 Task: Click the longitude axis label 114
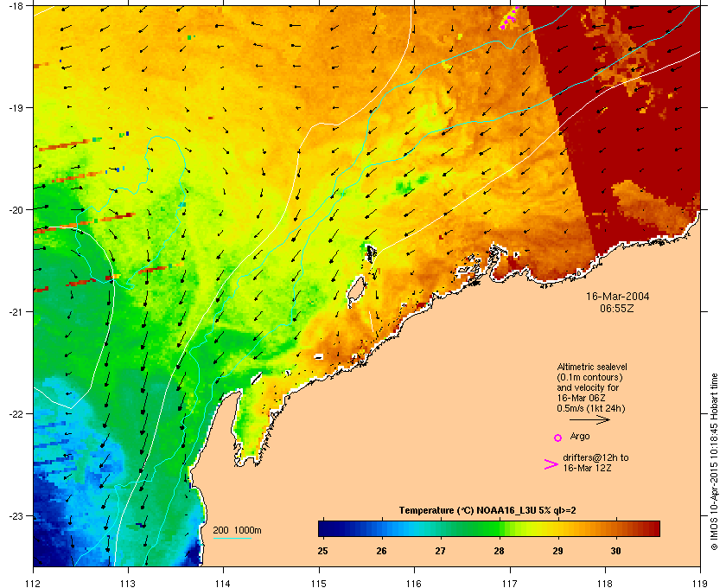pyautogui.click(x=224, y=584)
